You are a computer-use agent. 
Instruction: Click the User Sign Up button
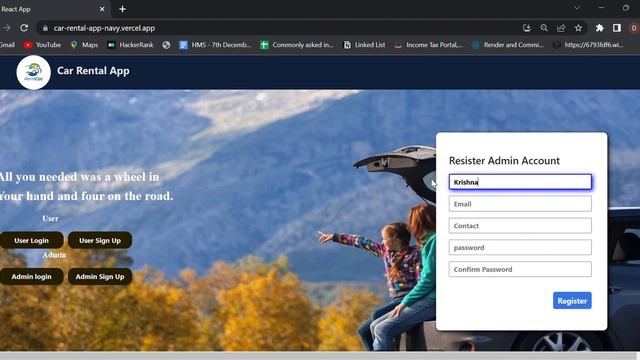tap(100, 240)
